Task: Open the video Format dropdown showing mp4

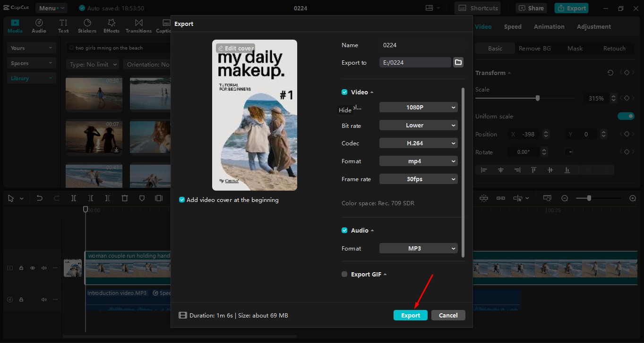Action: click(x=419, y=161)
